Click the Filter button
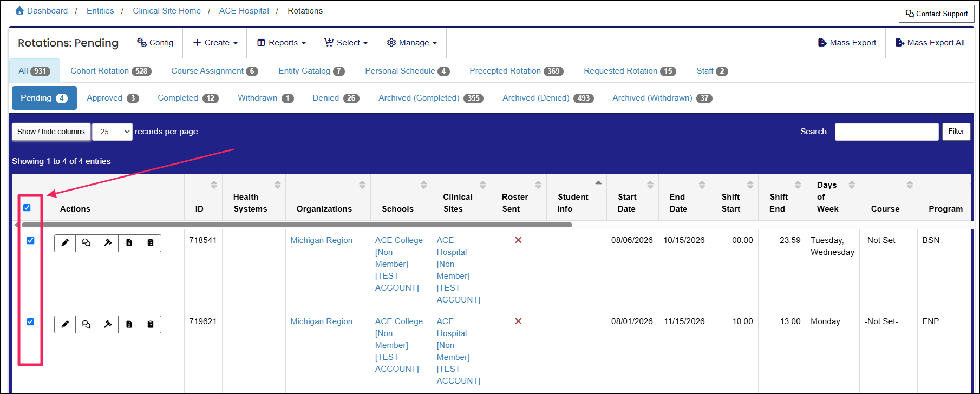This screenshot has width=980, height=394. coord(956,132)
